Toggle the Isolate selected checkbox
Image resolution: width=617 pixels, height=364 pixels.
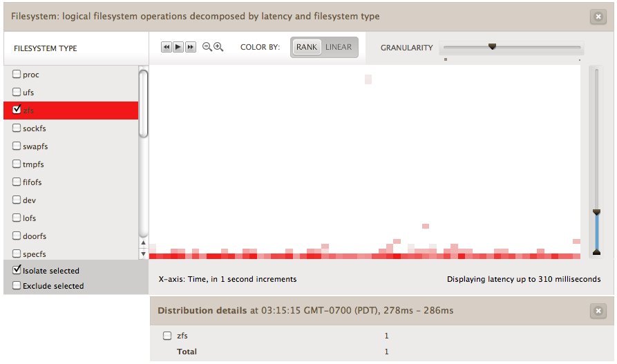tap(17, 270)
